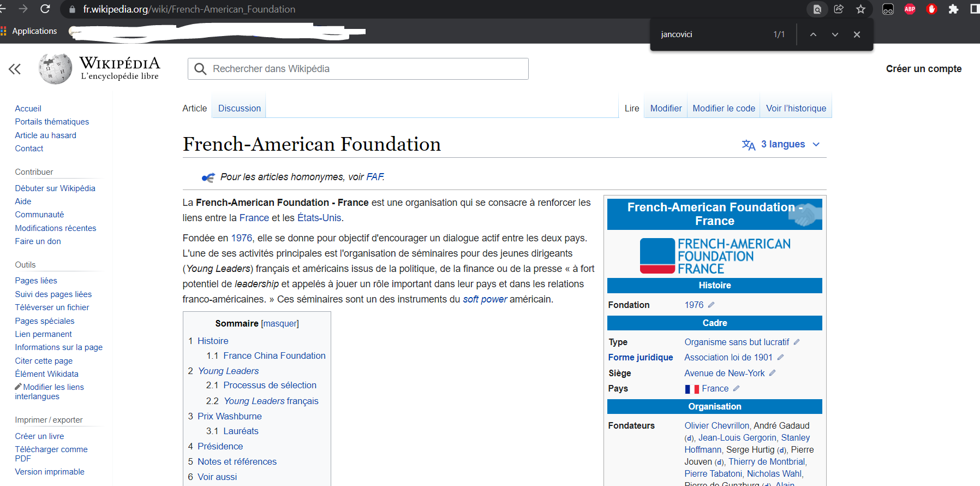Click Créer un compte

click(924, 69)
